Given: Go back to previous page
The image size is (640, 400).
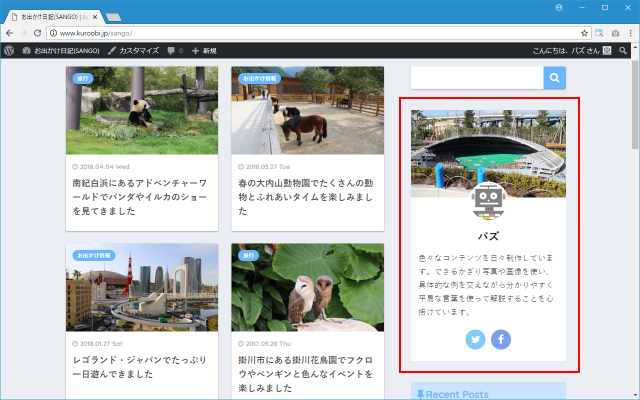Looking at the screenshot, I should [9, 33].
